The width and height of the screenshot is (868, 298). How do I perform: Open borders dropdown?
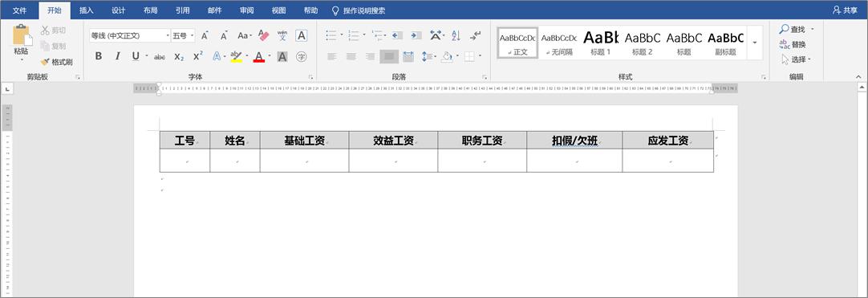[x=480, y=56]
